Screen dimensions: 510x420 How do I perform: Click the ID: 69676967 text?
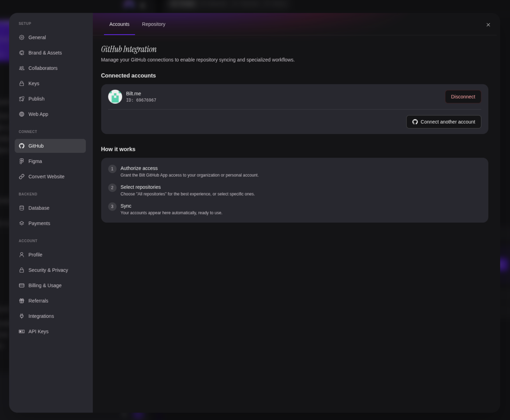pos(141,100)
